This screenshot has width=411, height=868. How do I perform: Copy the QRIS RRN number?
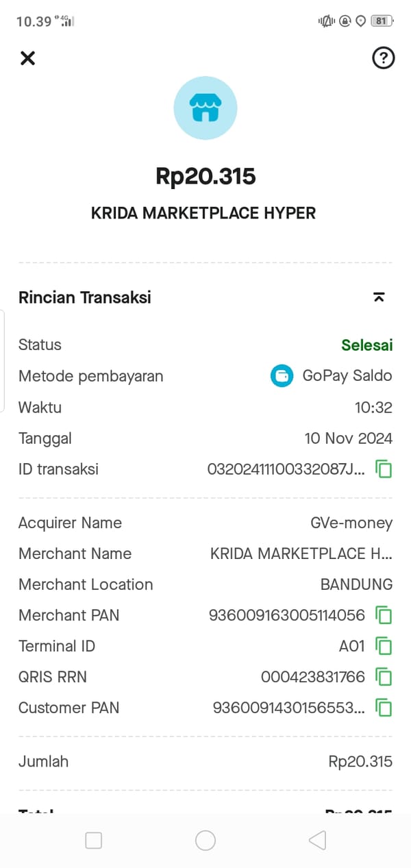point(384,677)
